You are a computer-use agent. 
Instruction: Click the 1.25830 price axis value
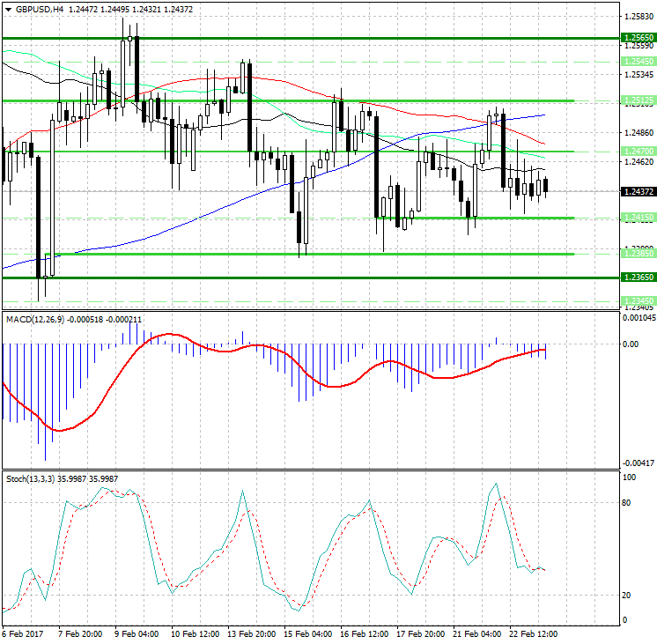tap(637, 17)
